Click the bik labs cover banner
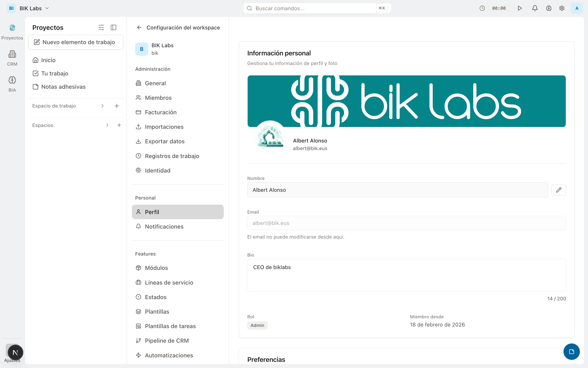 (x=406, y=101)
